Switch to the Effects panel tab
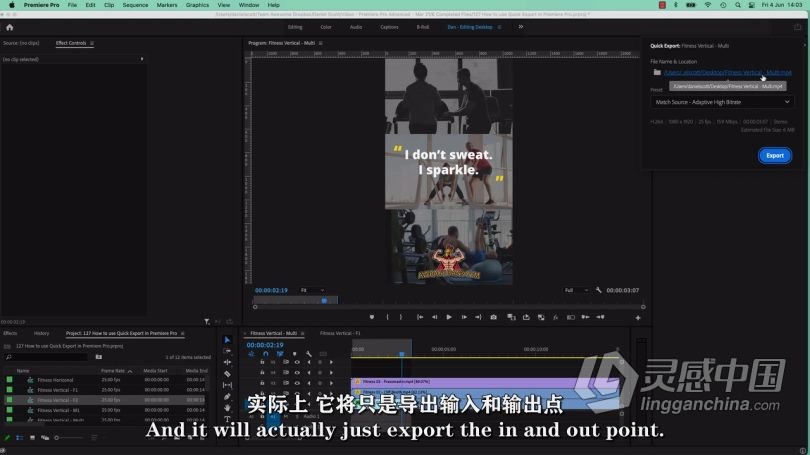Viewport: 810px width, 455px height. [x=10, y=333]
